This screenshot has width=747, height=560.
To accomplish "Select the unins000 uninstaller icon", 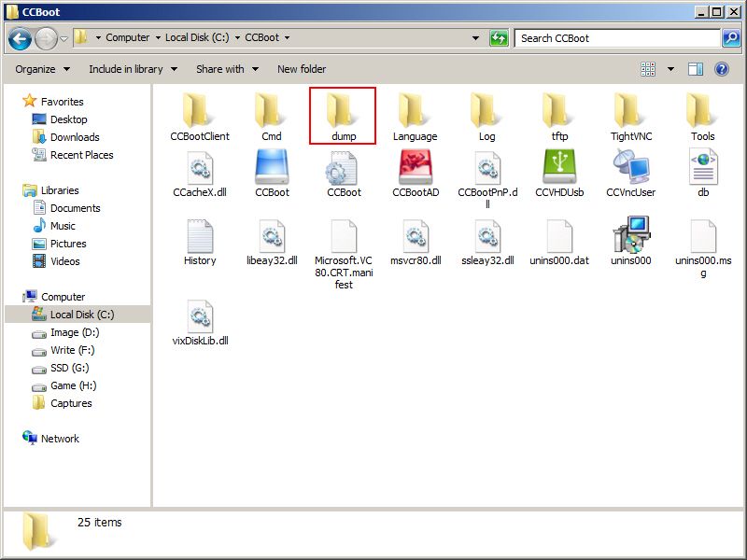I will [631, 241].
